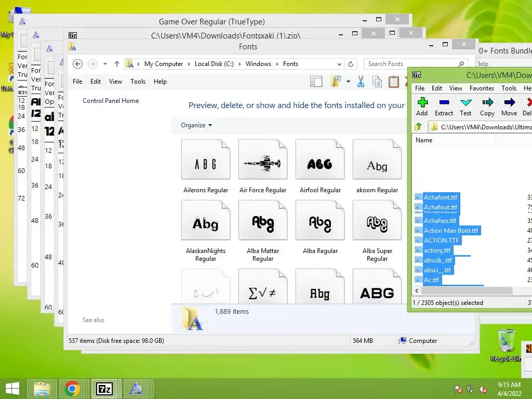The height and width of the screenshot is (399, 532).
Task: Open Google Chrome from the taskbar
Action: point(72,389)
